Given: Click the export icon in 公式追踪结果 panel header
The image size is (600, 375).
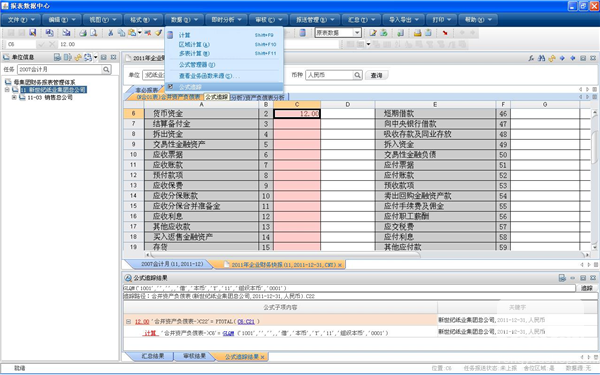Looking at the screenshot, I should coord(562,278).
